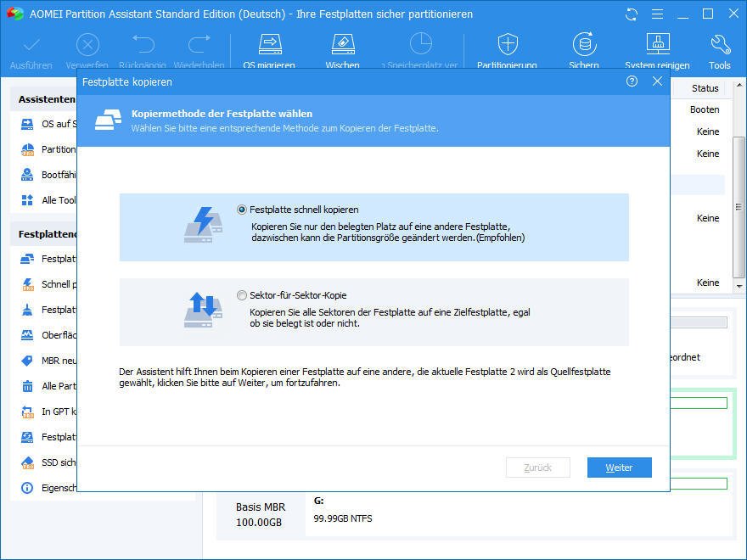The image size is (747, 560).
Task: Click the sector copy arrows disk icon
Action: tap(204, 310)
